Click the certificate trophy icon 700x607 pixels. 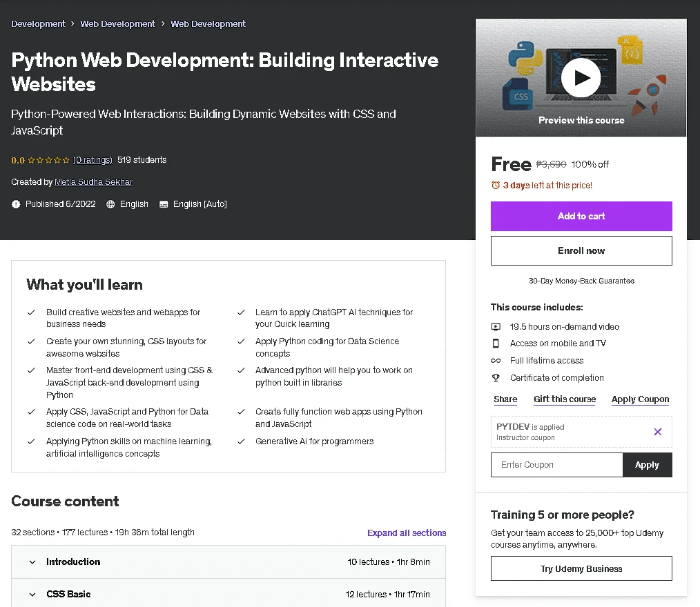(496, 378)
